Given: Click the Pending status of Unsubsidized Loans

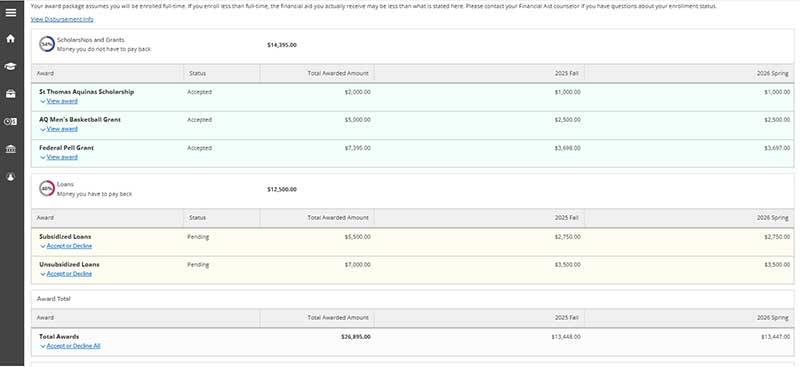Looking at the screenshot, I should 198,264.
